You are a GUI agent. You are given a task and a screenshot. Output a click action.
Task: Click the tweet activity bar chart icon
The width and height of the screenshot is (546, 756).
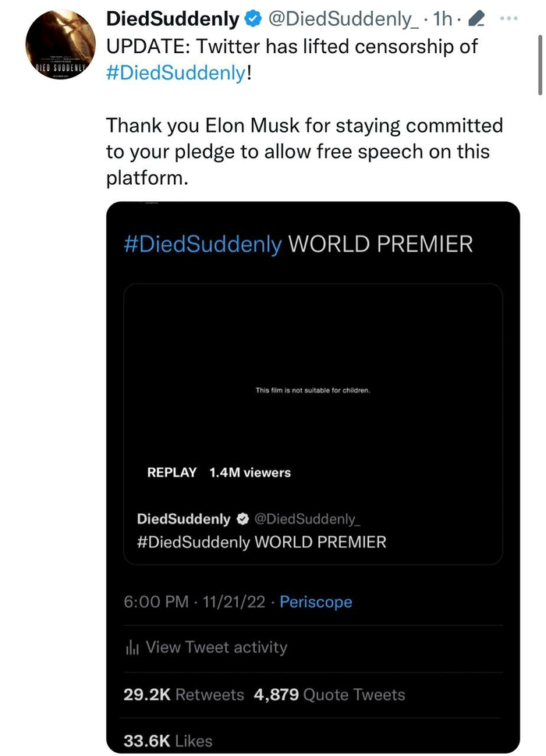tap(132, 648)
